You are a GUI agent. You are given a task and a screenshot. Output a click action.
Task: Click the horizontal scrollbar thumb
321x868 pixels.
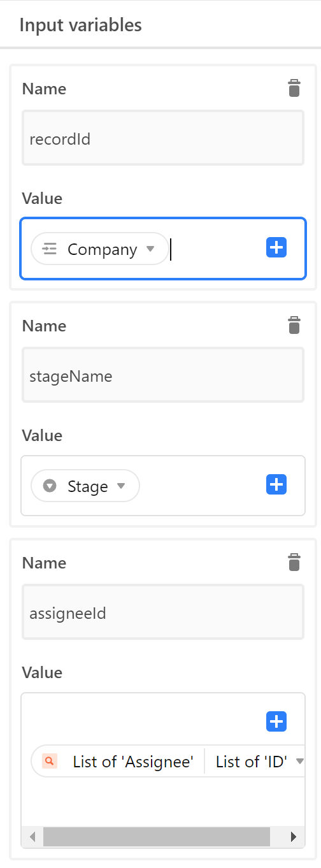pyautogui.click(x=157, y=837)
